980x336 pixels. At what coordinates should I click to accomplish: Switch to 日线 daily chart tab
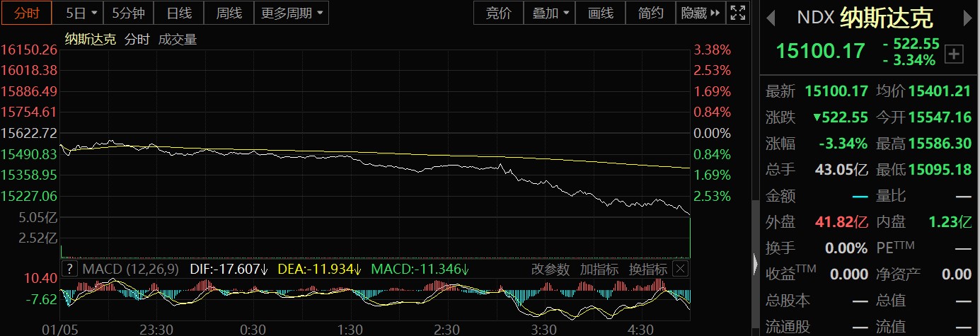178,13
